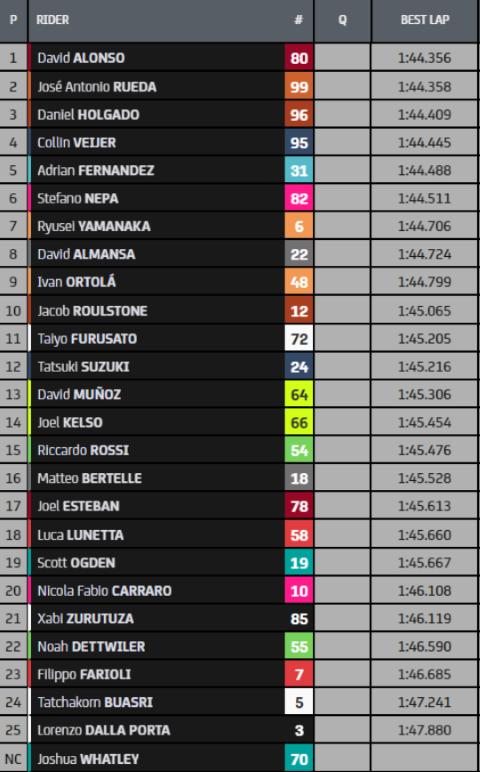This screenshot has width=480, height=772.
Task: Click Lorenzo DALLA PORTA rider name
Action: click(104, 730)
